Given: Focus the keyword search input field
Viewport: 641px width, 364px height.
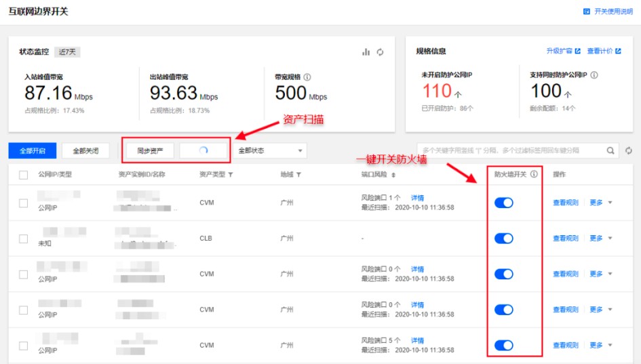Looking at the screenshot, I should (x=509, y=150).
